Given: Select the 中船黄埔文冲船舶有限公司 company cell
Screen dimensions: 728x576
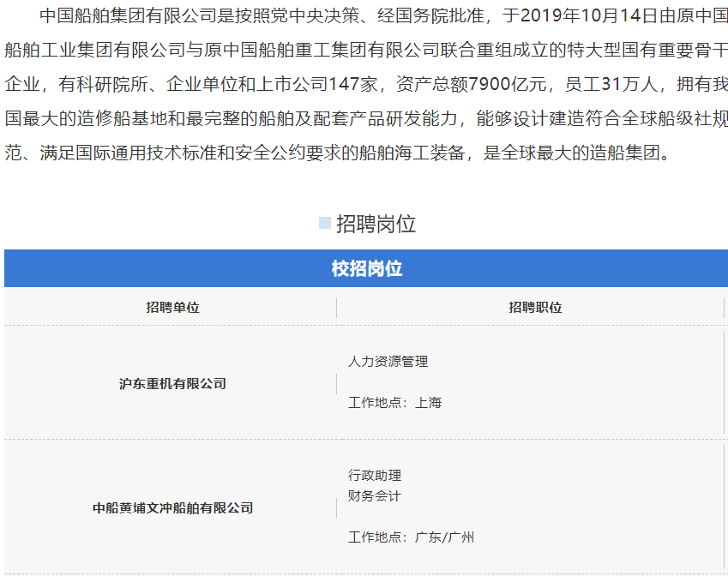Looking at the screenshot, I should click(172, 507).
